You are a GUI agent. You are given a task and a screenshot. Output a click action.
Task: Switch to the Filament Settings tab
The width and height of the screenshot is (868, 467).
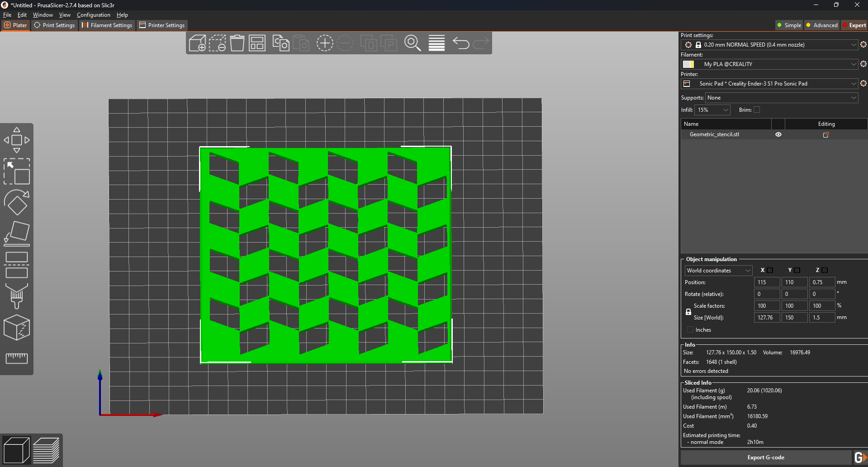(107, 25)
